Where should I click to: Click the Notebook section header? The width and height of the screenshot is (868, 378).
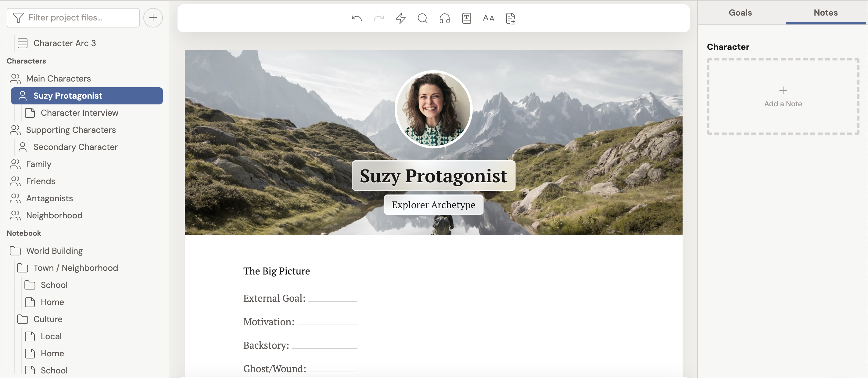click(24, 233)
